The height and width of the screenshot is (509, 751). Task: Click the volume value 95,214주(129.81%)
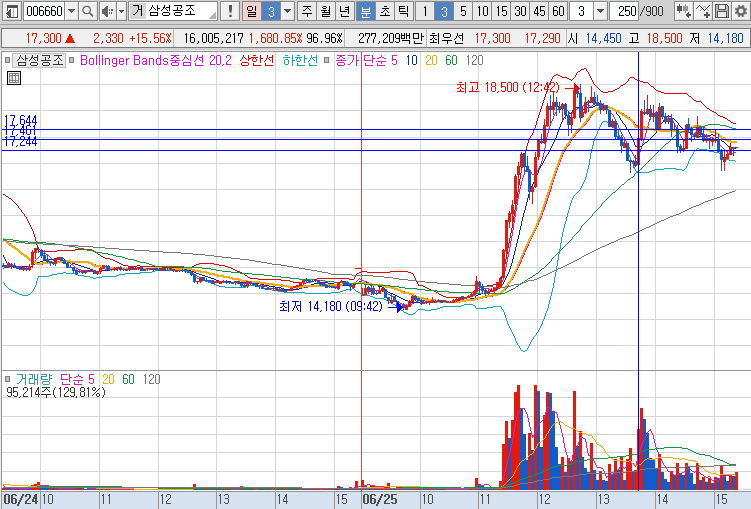tap(56, 392)
